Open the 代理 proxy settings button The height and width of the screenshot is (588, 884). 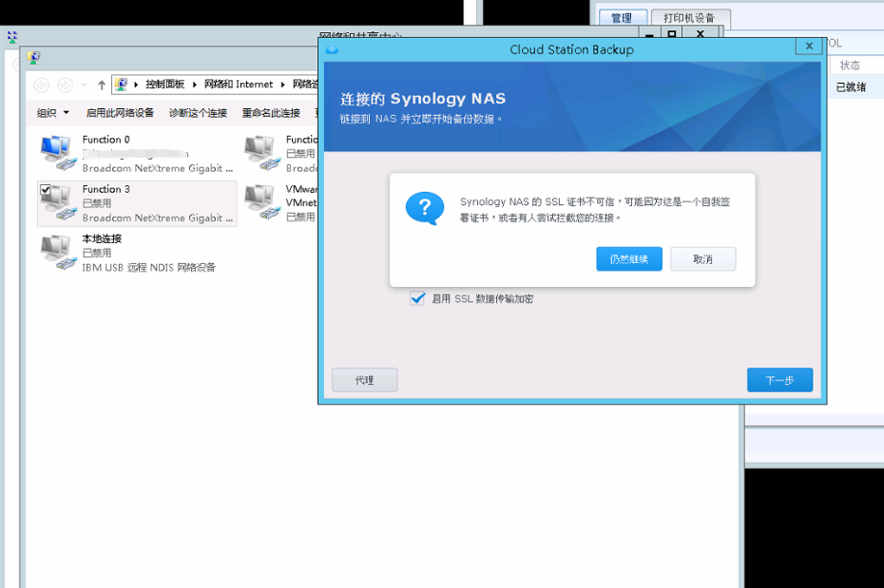pos(364,380)
